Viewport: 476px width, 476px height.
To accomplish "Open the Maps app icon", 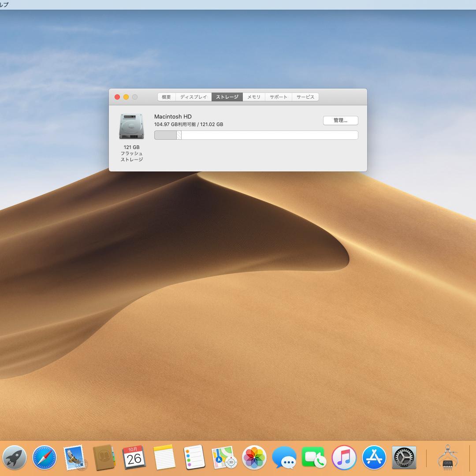I will click(224, 457).
